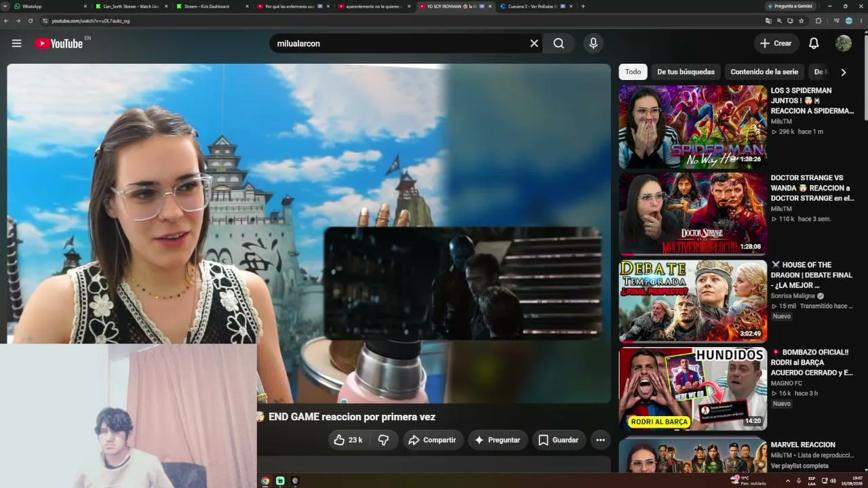The image size is (868, 488).
Task: Open more actions three-dot menu
Action: tap(600, 440)
